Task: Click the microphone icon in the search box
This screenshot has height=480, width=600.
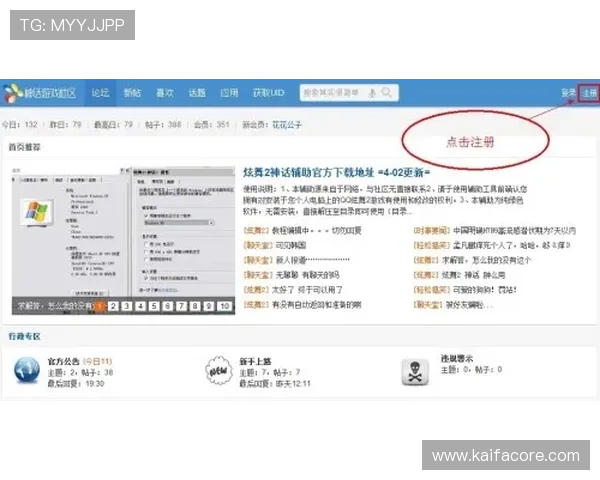Action: [372, 93]
